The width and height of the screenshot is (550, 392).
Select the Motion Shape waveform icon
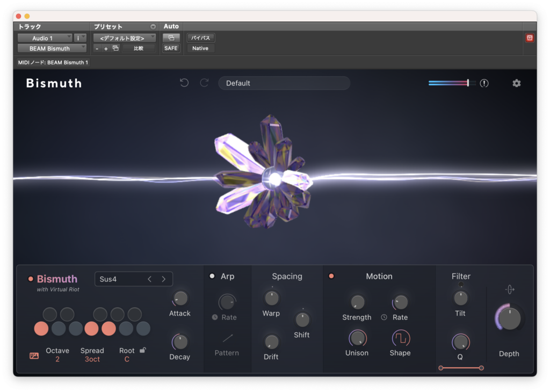[400, 338]
